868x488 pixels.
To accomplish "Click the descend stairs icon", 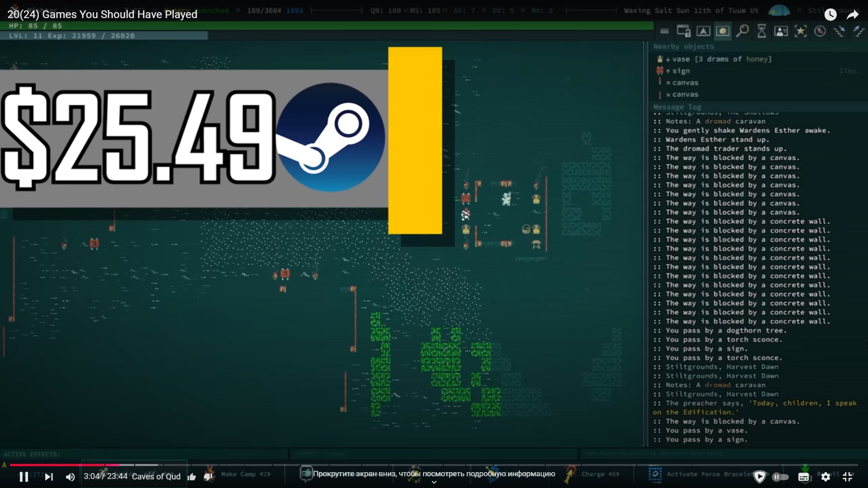I will click(x=840, y=31).
